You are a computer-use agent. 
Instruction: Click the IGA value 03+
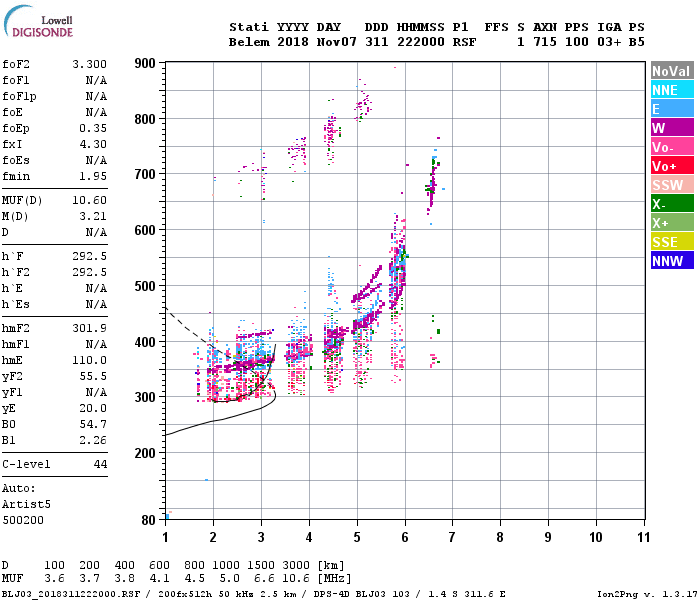click(609, 42)
